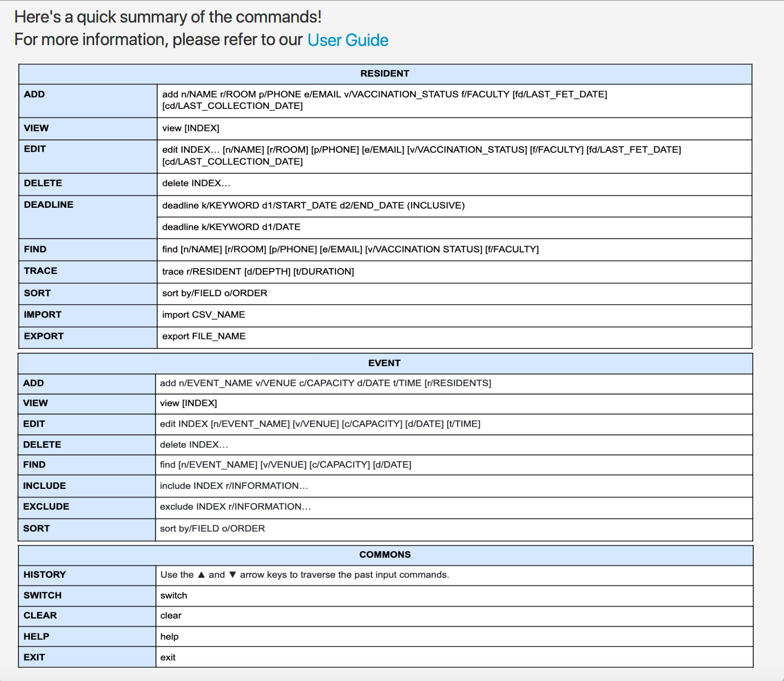The height and width of the screenshot is (681, 784).
Task: Select the DEADLINE label cell
Action: click(x=88, y=217)
